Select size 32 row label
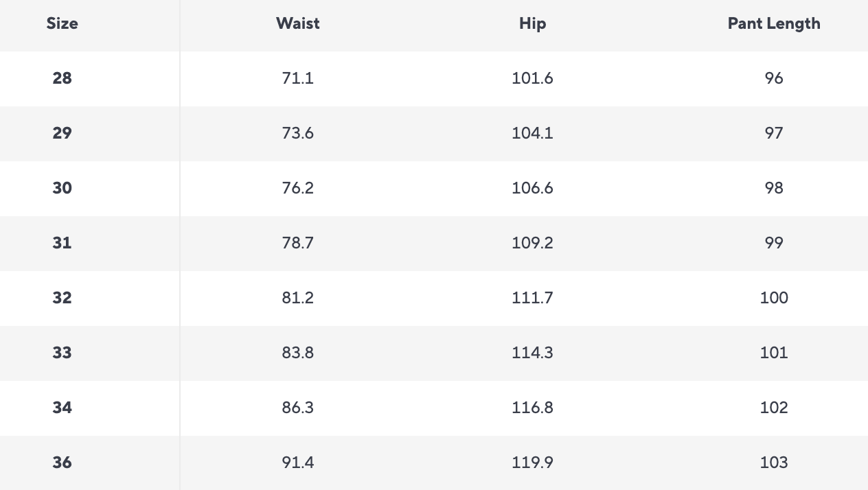 [62, 298]
